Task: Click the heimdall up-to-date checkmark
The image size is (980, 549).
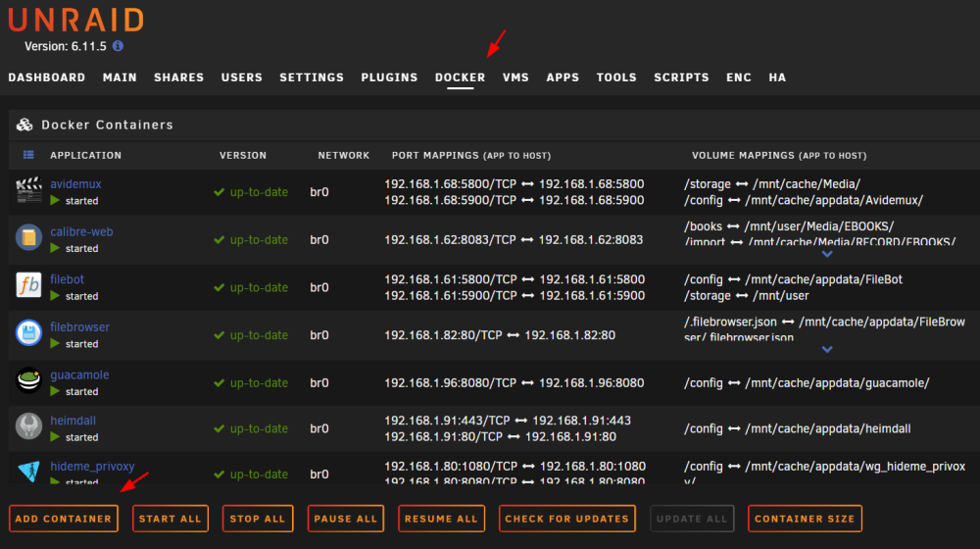Action: [219, 428]
